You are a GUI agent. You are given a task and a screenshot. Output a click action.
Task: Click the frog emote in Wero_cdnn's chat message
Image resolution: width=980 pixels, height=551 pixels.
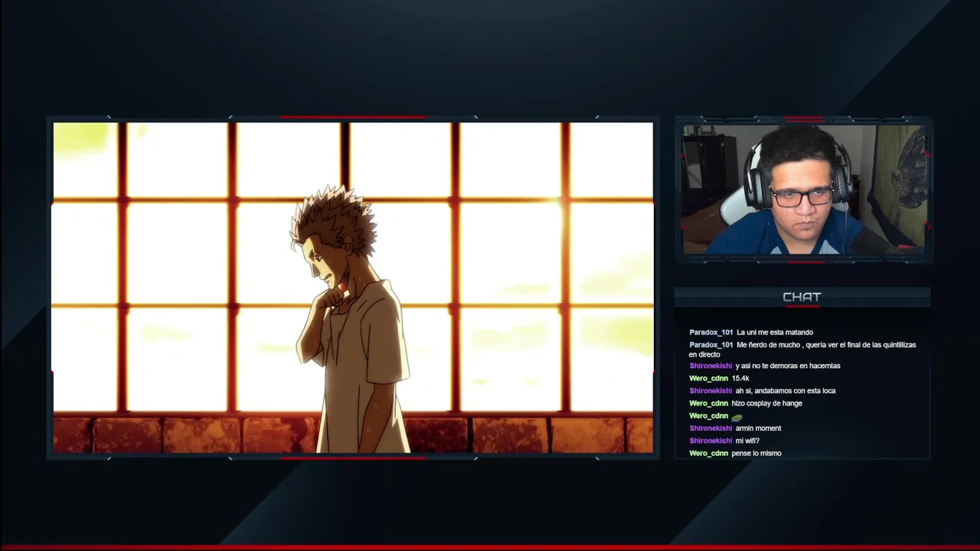coord(737,417)
